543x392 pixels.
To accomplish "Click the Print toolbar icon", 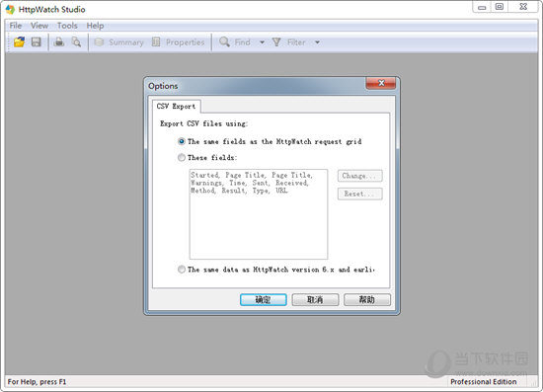I will tap(59, 42).
